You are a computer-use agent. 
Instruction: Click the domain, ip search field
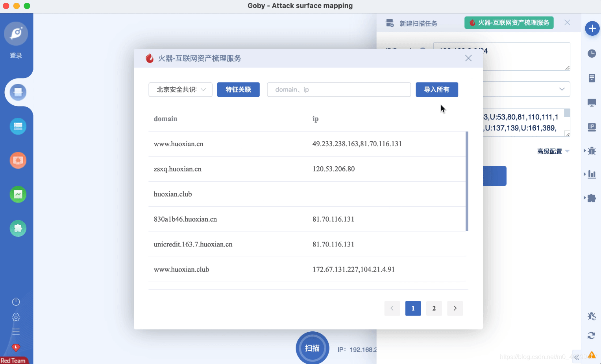pyautogui.click(x=339, y=90)
